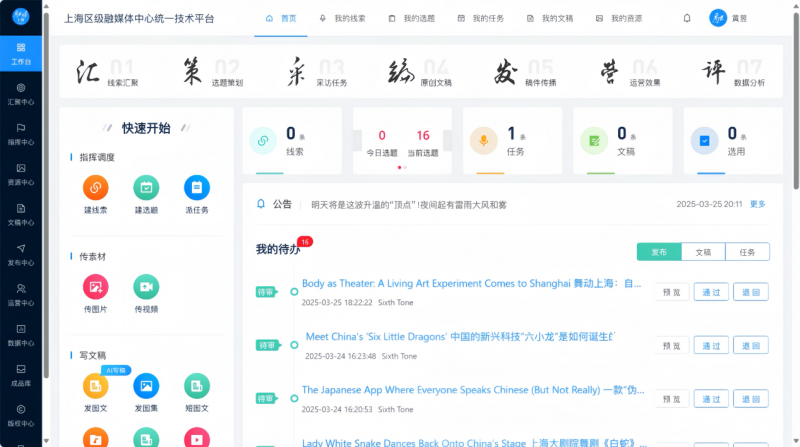Click the 编 原创文稿 workflow step
The image size is (800, 447).
click(x=420, y=72)
